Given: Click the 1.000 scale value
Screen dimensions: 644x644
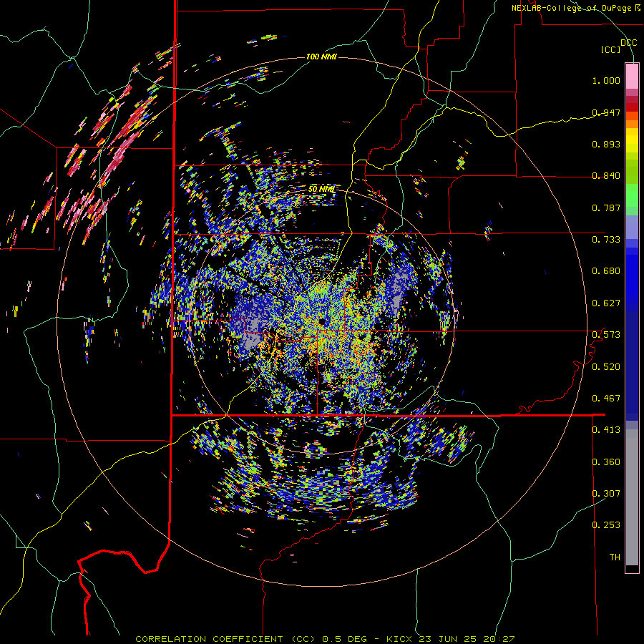Looking at the screenshot, I should coord(606,80).
